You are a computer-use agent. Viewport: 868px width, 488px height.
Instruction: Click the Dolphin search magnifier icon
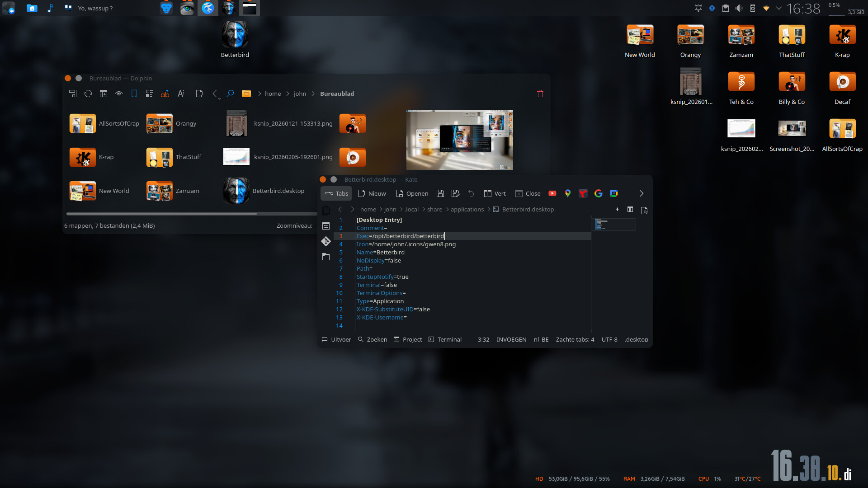pos(230,94)
